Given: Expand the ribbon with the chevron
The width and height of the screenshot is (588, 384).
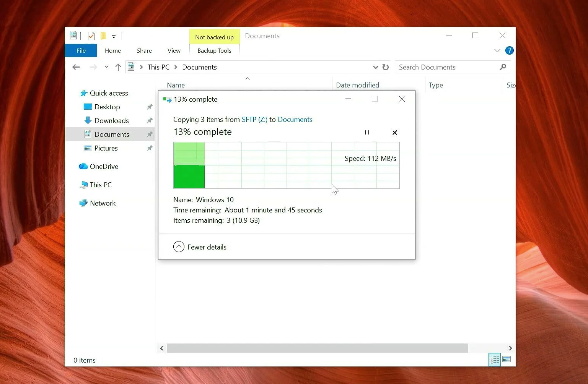Looking at the screenshot, I should point(497,50).
